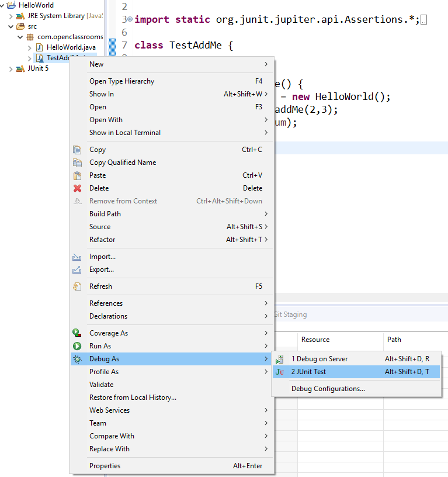
Task: Open the Compare With submenu
Action: click(x=172, y=436)
